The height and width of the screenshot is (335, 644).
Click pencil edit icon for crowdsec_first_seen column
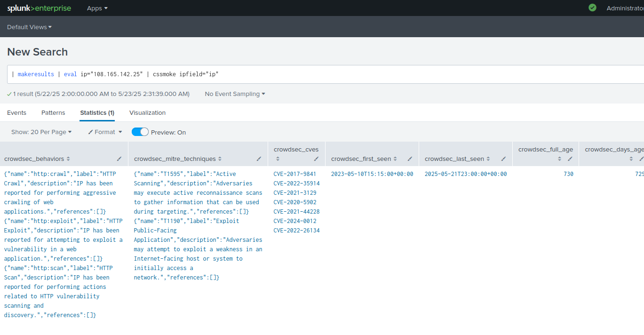click(410, 159)
